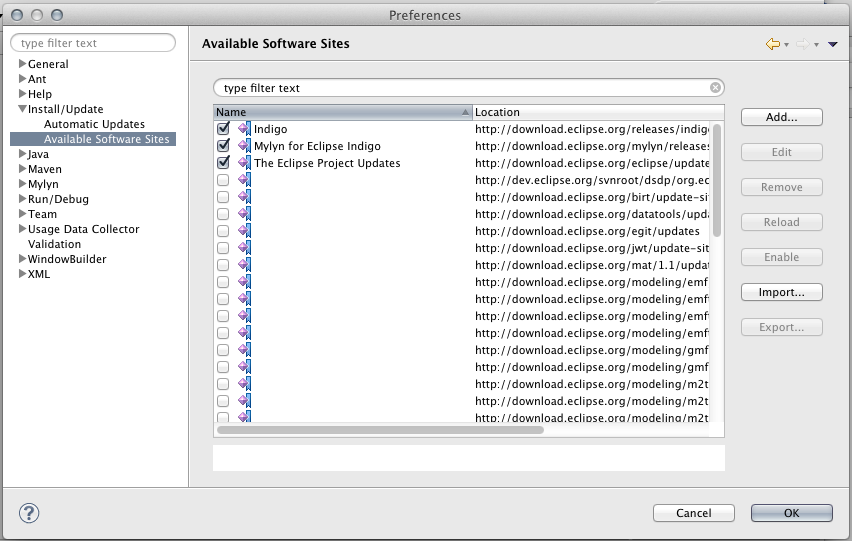Click the site icon for the egit/updates row
Image resolution: width=852 pixels, height=541 pixels.
[244, 231]
